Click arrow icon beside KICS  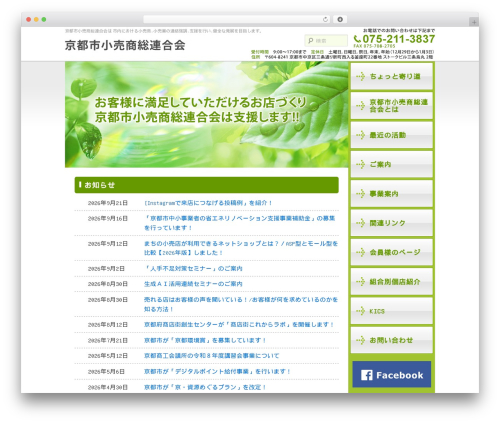coord(361,311)
